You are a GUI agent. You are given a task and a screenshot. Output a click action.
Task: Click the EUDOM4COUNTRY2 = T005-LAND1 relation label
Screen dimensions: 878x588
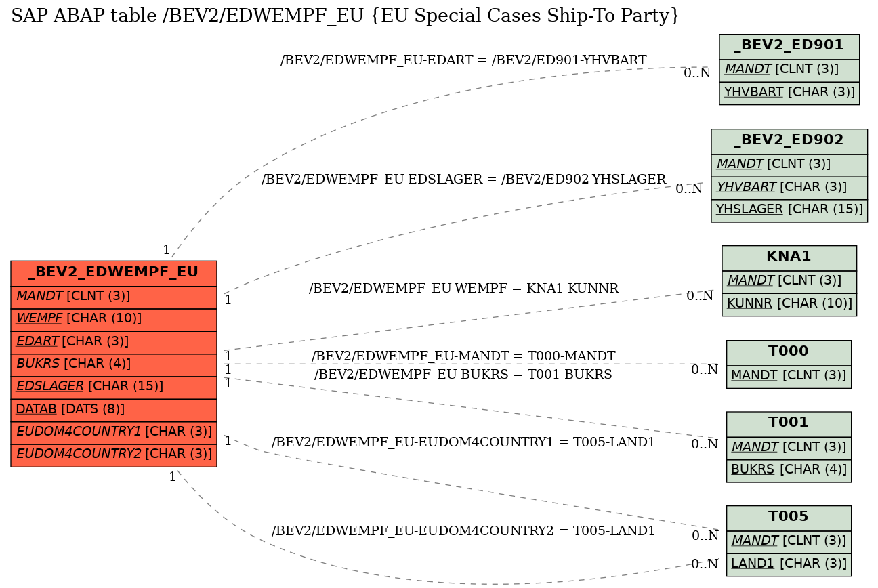pos(463,531)
